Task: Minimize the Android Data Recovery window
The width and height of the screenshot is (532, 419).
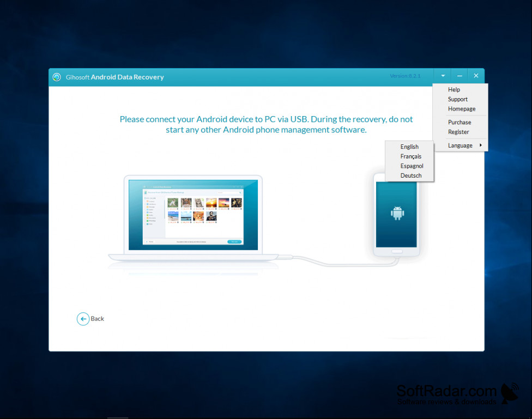Action: click(460, 76)
